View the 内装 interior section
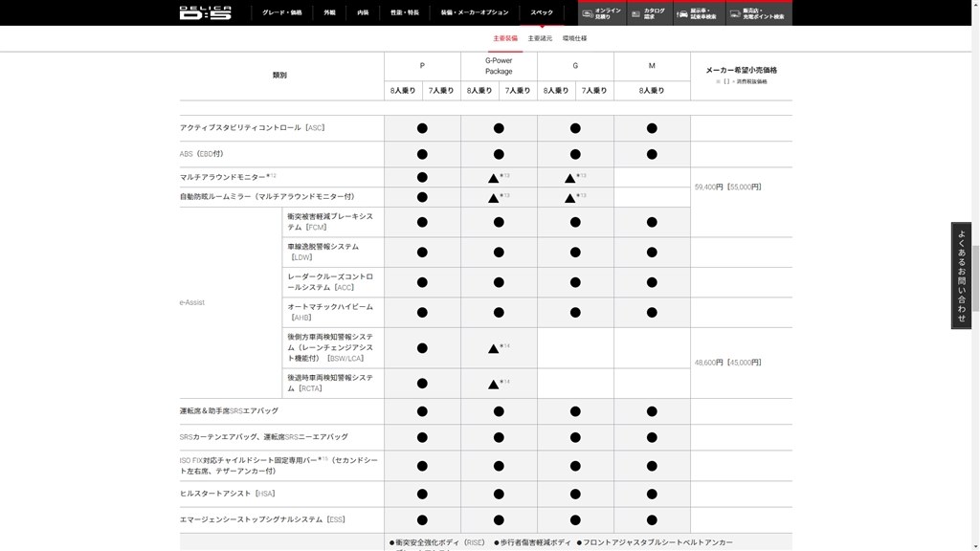 click(x=362, y=12)
